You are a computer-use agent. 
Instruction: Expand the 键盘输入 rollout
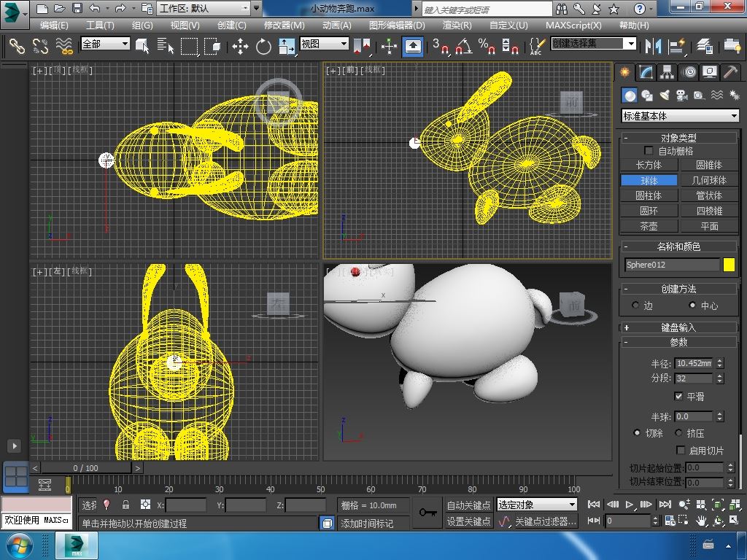[678, 327]
